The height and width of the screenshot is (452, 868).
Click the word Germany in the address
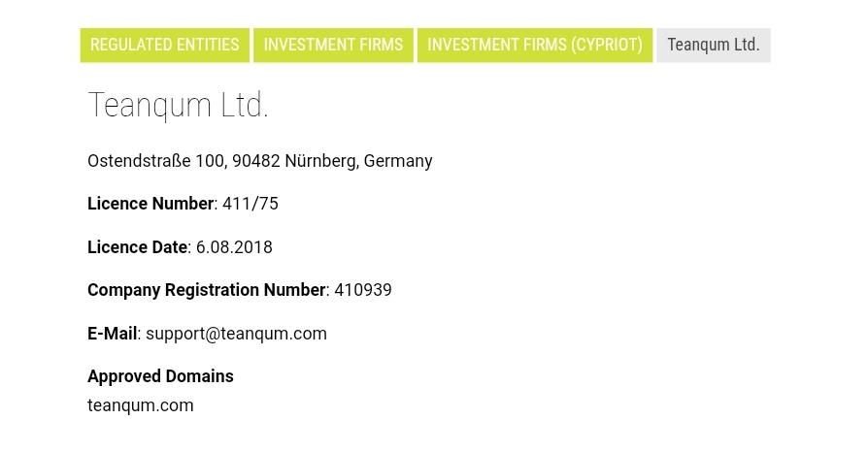pyautogui.click(x=398, y=161)
